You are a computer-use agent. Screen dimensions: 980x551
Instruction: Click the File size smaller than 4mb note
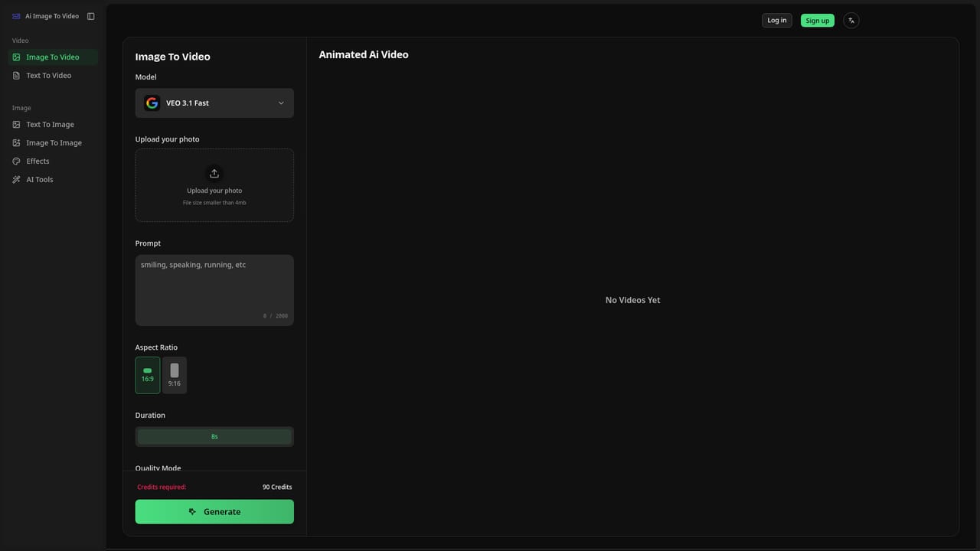(x=214, y=203)
